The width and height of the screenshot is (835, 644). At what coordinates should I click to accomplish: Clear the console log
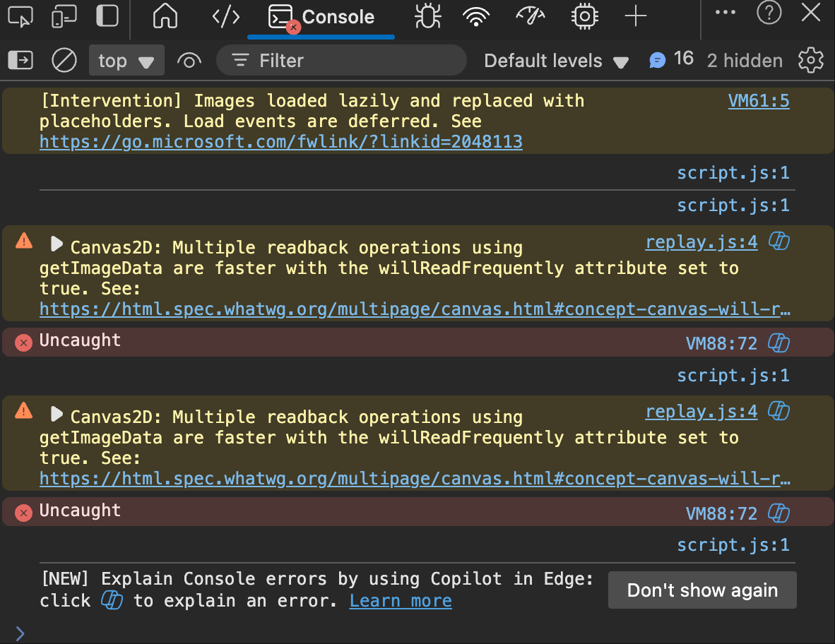click(x=64, y=61)
